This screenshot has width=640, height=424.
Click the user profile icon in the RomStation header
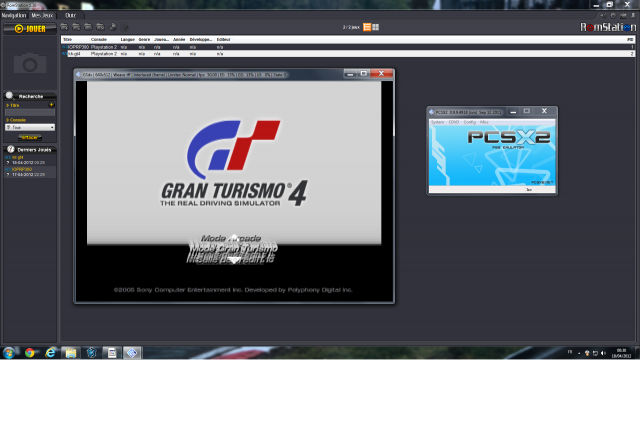click(633, 16)
